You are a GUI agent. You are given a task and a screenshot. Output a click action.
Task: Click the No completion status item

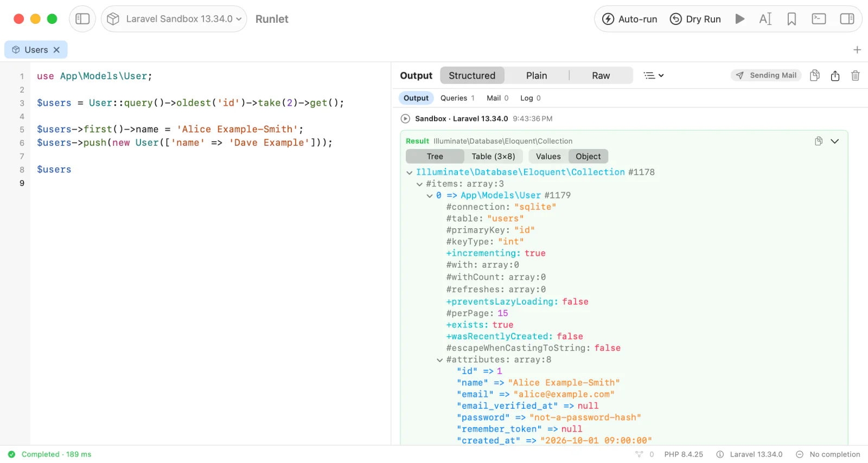[x=828, y=454]
